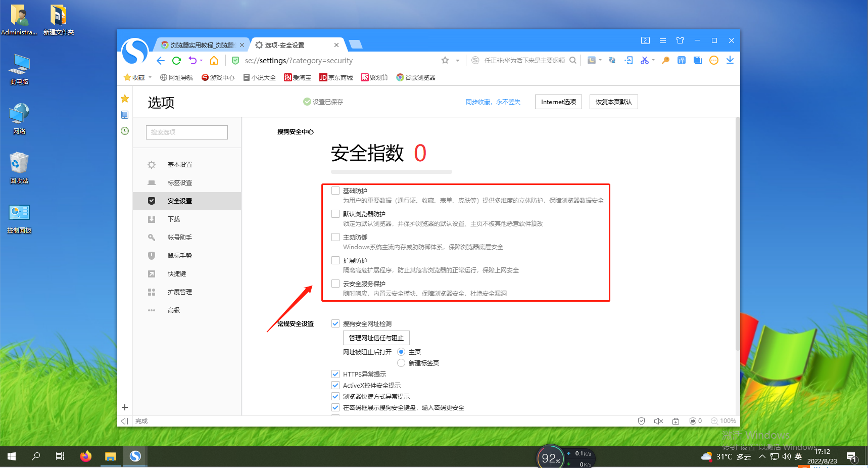Click the tab count icon showing 2
The height and width of the screenshot is (468, 868).
(x=645, y=40)
